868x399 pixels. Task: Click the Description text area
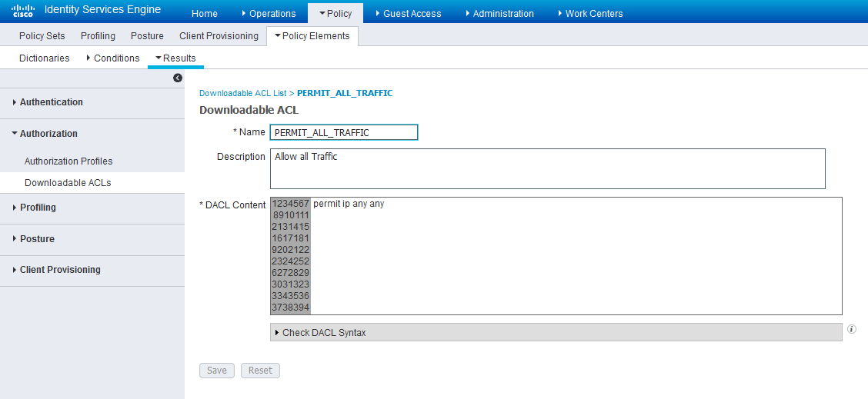point(547,169)
